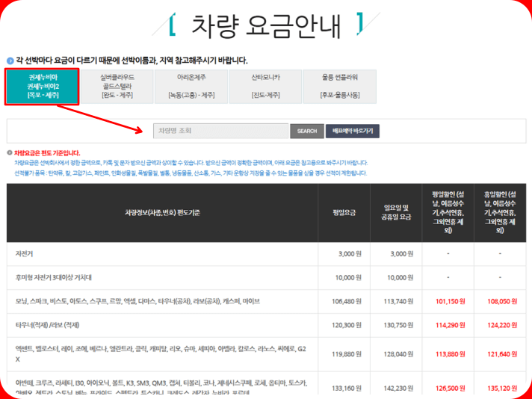Click the 일요일 및 공휴일 요금 header
The width and height of the screenshot is (532, 399).
396,212
